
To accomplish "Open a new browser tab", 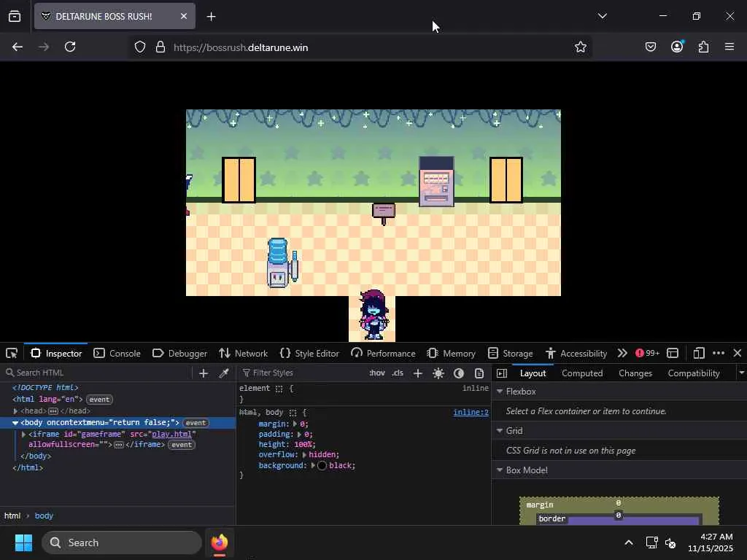I will click(211, 17).
